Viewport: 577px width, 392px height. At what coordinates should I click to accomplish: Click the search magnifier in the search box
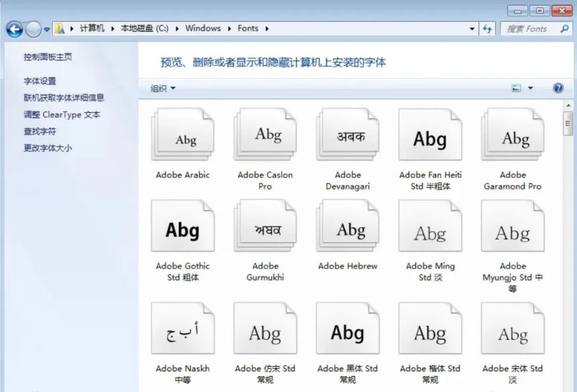point(564,29)
